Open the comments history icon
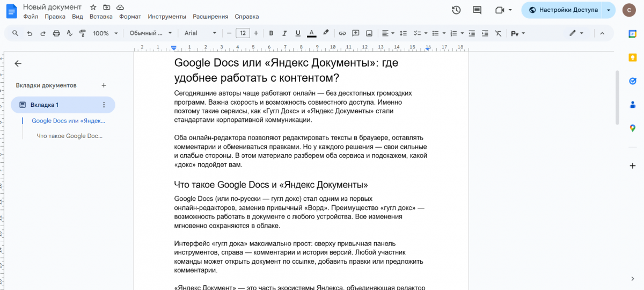Screen dimensions: 644x290 [477, 10]
